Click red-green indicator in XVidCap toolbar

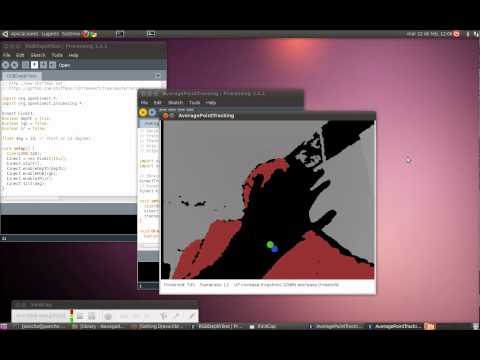[71, 316]
